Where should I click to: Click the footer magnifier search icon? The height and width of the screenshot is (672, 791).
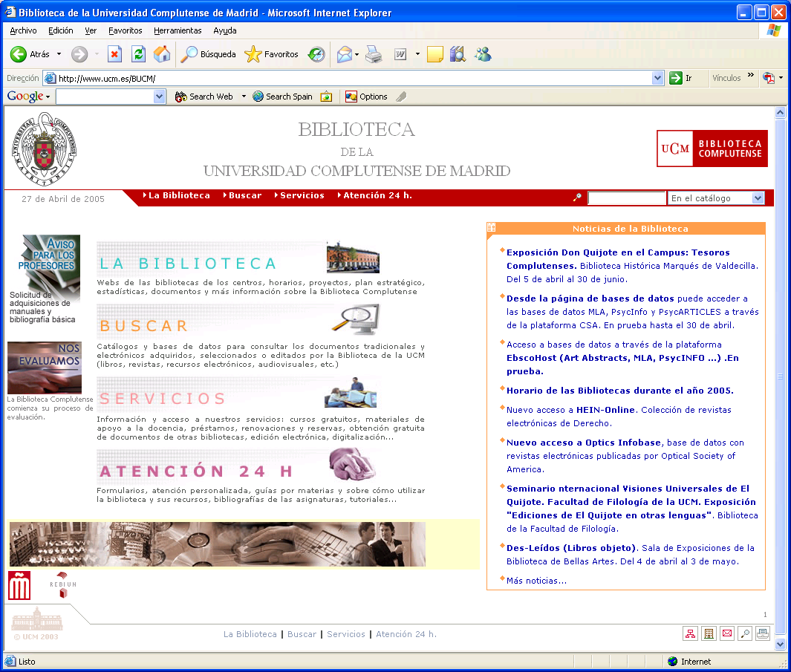[x=745, y=633]
